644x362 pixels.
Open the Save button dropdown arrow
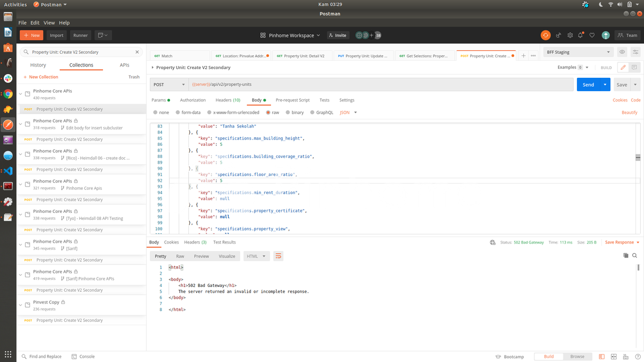635,85
